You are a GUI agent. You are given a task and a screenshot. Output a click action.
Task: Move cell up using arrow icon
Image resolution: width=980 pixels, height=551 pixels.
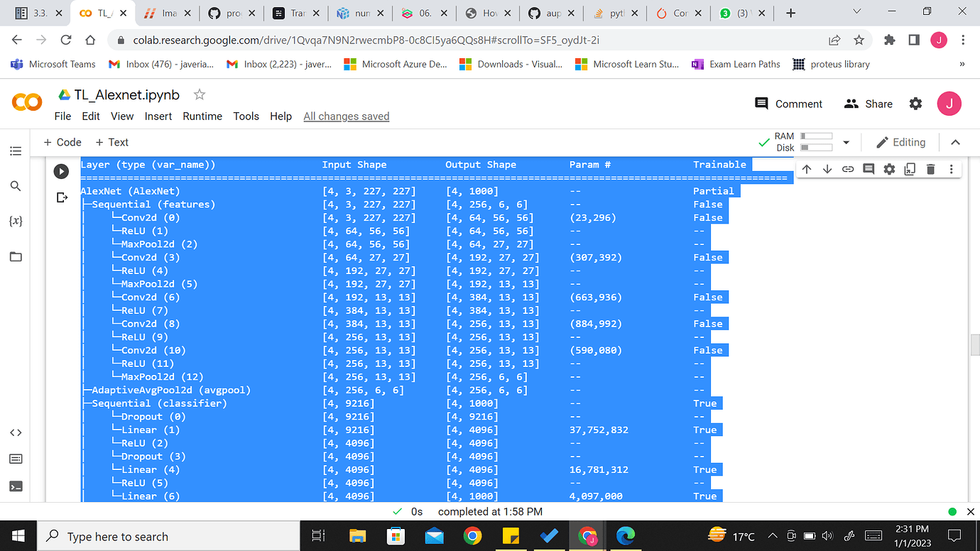point(807,169)
